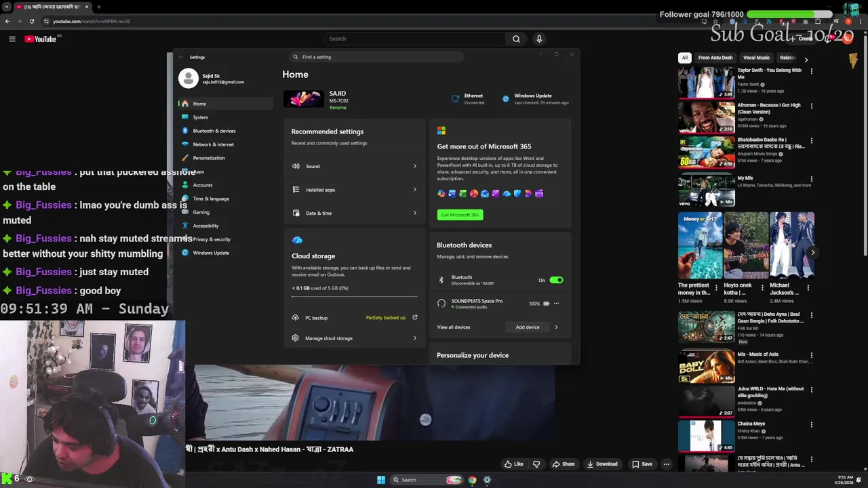Open Bhalobasbo Basbo Re video thumbnail
The image size is (868, 488).
[706, 152]
